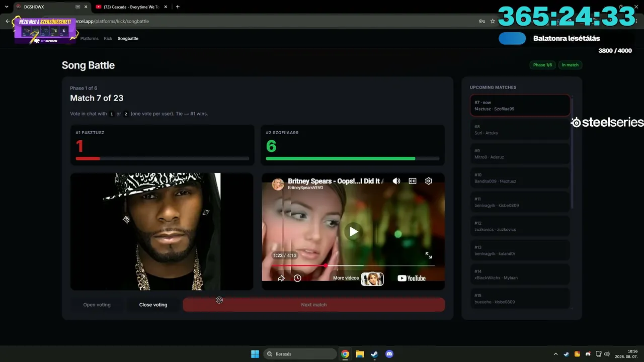Viewport: 644px width, 362px height.
Task: Open the YouTube player settings gear
Action: tap(429, 181)
